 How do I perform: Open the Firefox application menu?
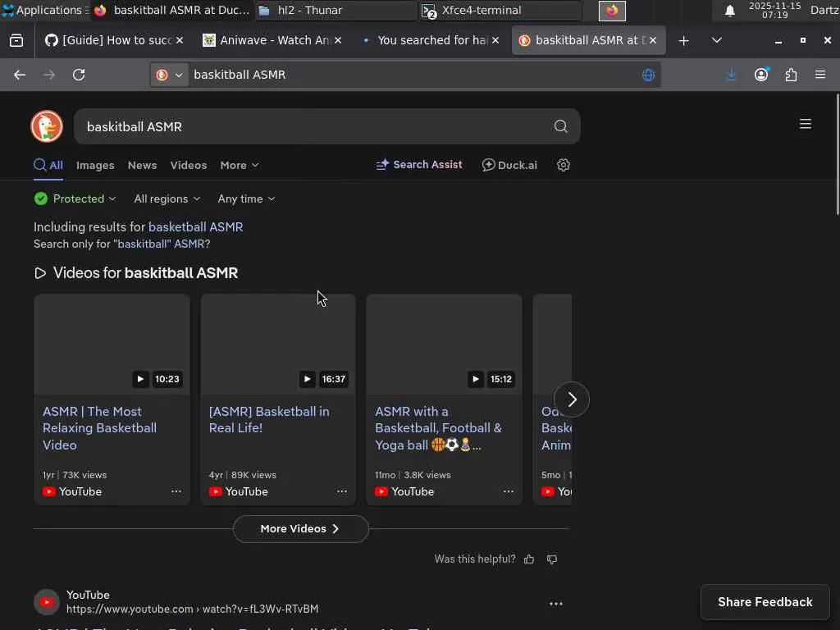820,75
